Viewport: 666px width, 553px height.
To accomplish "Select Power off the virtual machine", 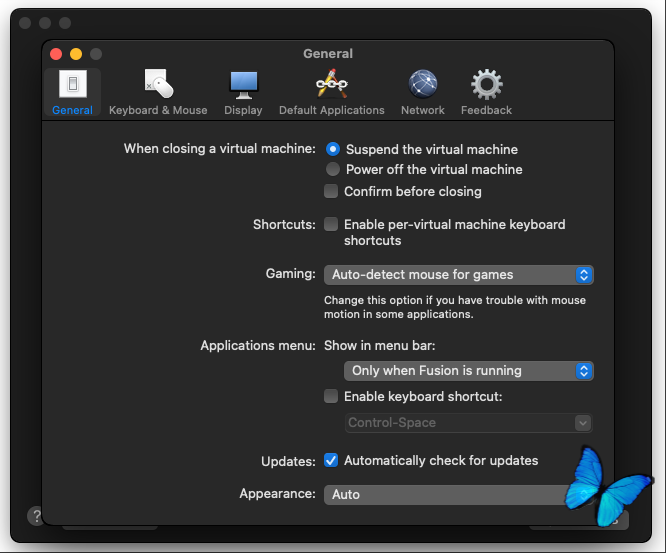I will (x=333, y=169).
